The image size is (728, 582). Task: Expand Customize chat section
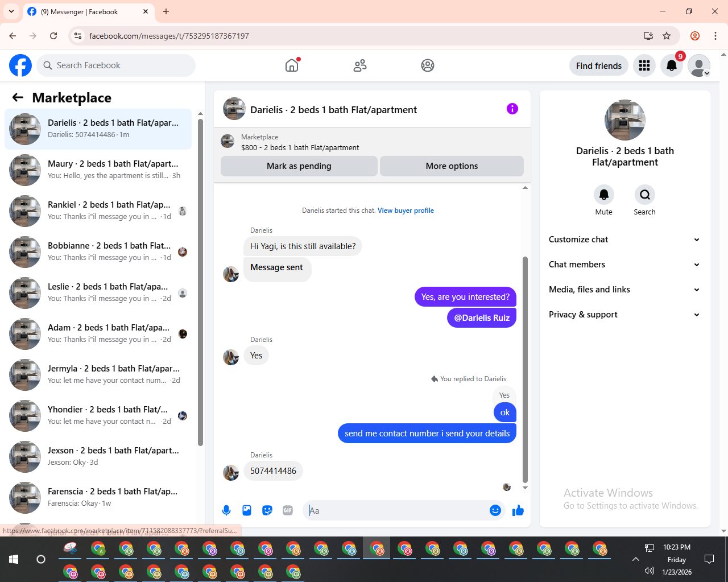[625, 240]
